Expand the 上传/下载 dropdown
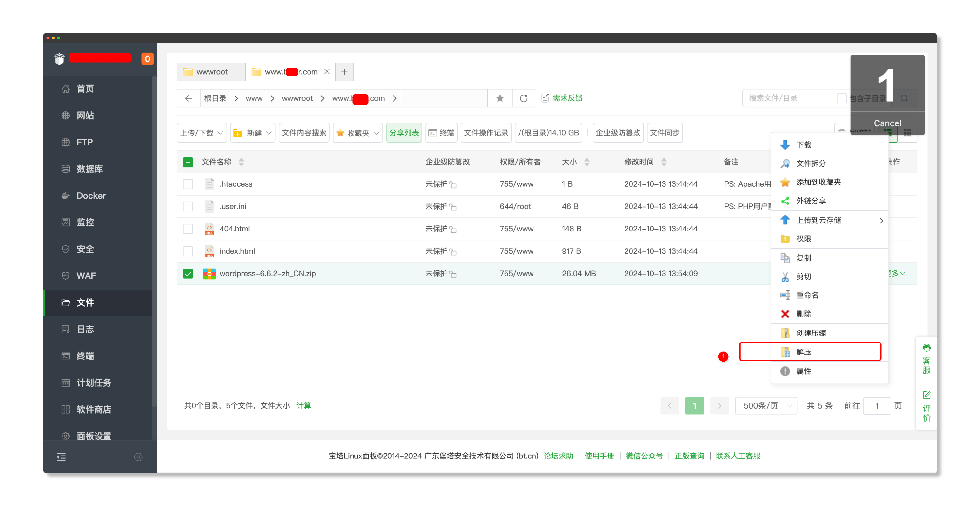Viewport: 980px width, 506px height. (202, 133)
